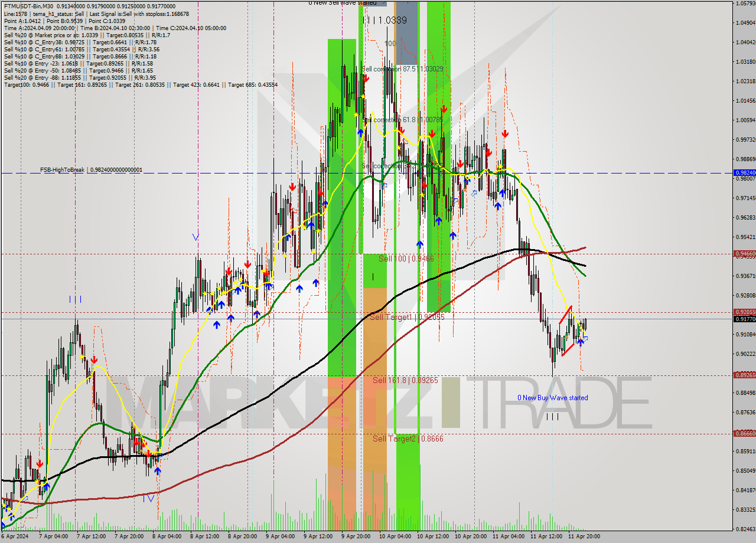Select the Sell %20 @ Entry -50 line
The width and height of the screenshot is (756, 543).
[x=78, y=70]
